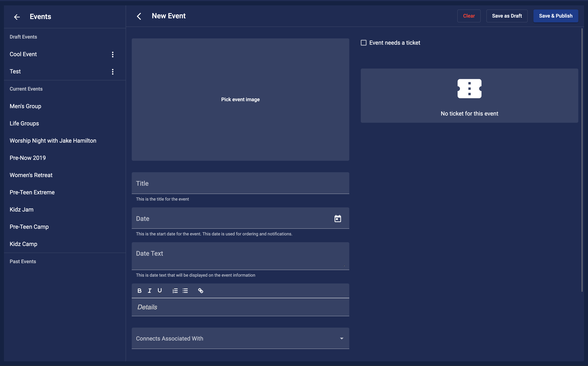Click the hyperlink insert icon
This screenshot has height=366, width=588.
click(x=201, y=290)
